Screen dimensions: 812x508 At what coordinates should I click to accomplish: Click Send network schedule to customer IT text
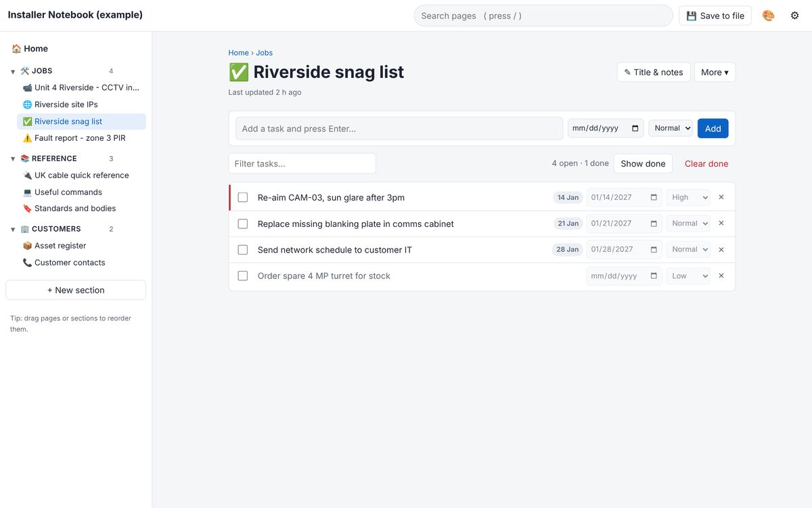335,249
